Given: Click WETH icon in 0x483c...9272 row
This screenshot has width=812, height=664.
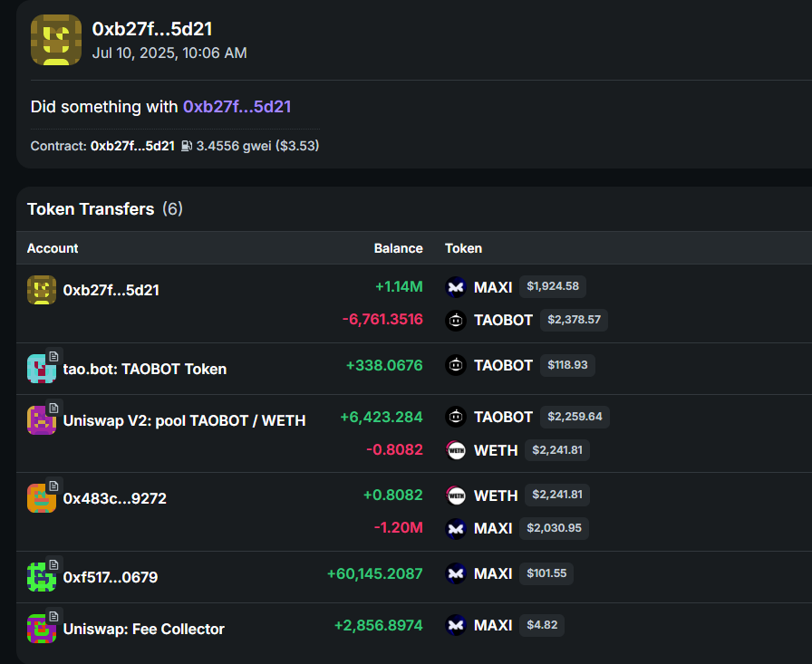Looking at the screenshot, I should pyautogui.click(x=456, y=496).
